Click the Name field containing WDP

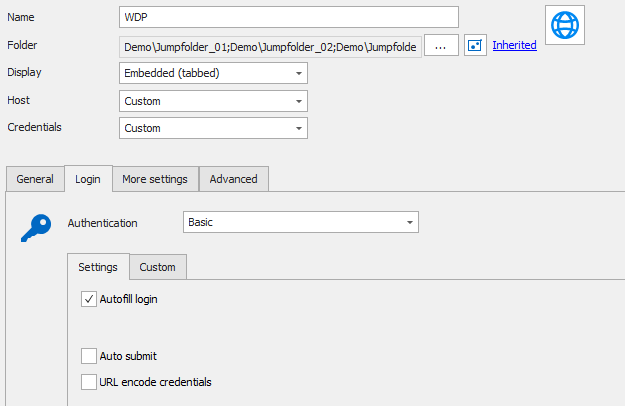289,17
